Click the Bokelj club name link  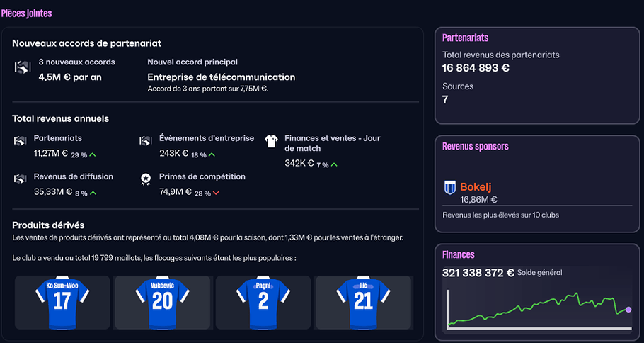coord(476,186)
